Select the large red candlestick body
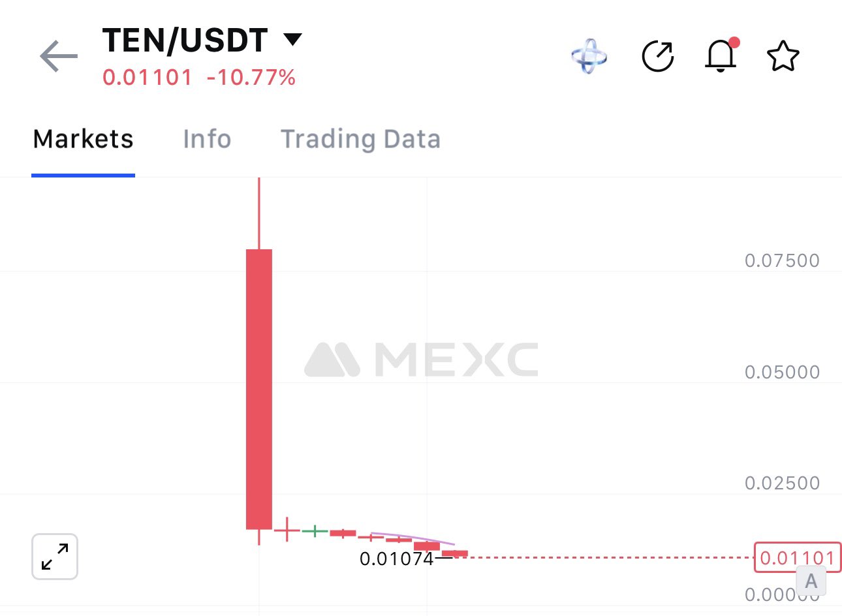Image resolution: width=842 pixels, height=616 pixels. (259, 389)
